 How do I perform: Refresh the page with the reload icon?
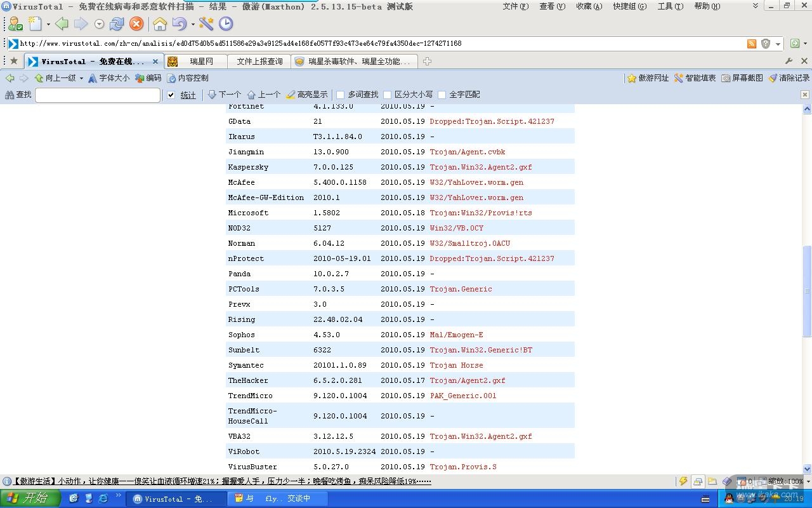pyautogui.click(x=117, y=24)
